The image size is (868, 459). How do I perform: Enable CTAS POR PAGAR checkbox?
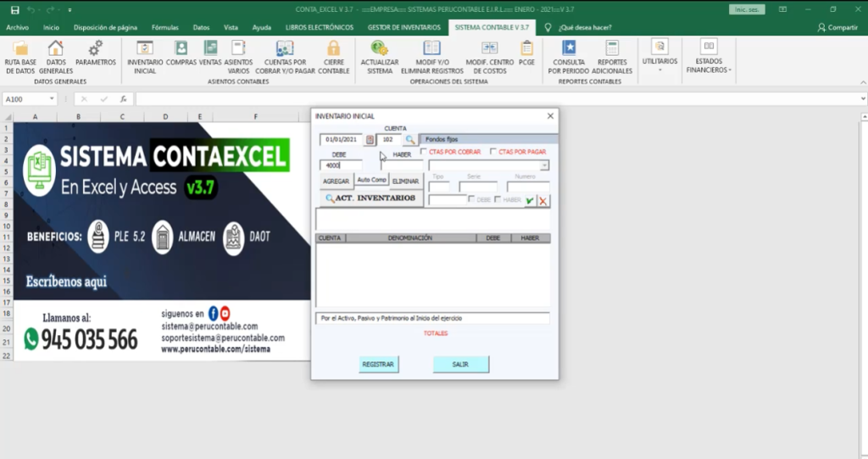pos(493,151)
